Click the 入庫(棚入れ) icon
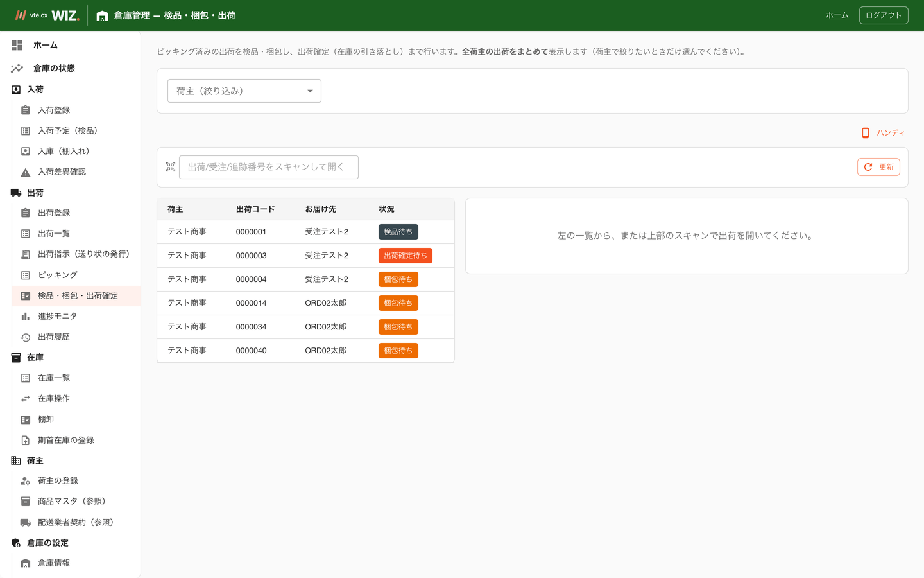The height and width of the screenshot is (578, 924). pyautogui.click(x=26, y=152)
